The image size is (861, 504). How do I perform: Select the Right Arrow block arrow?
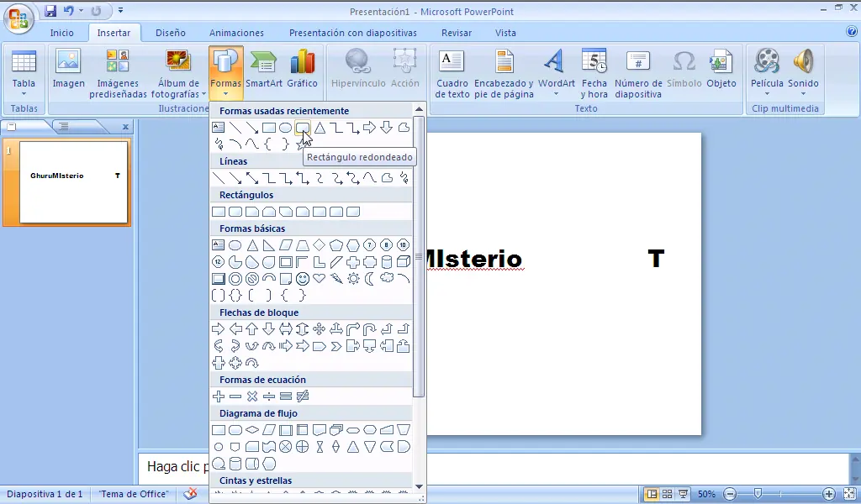click(x=218, y=329)
